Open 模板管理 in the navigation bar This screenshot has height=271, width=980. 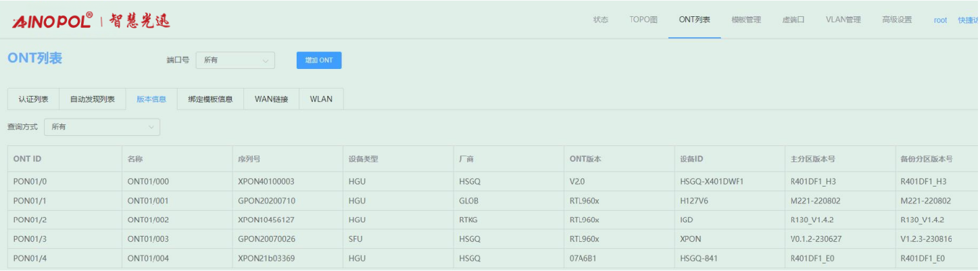click(x=746, y=20)
